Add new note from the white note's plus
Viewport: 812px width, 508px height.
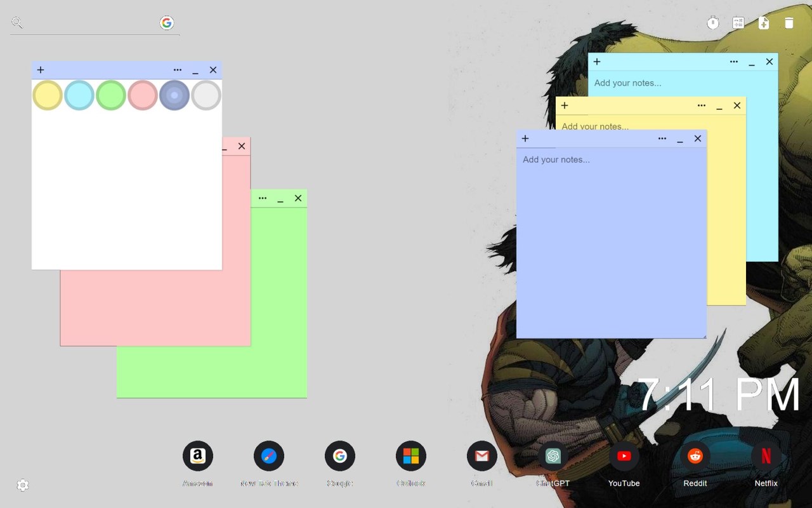click(x=41, y=70)
